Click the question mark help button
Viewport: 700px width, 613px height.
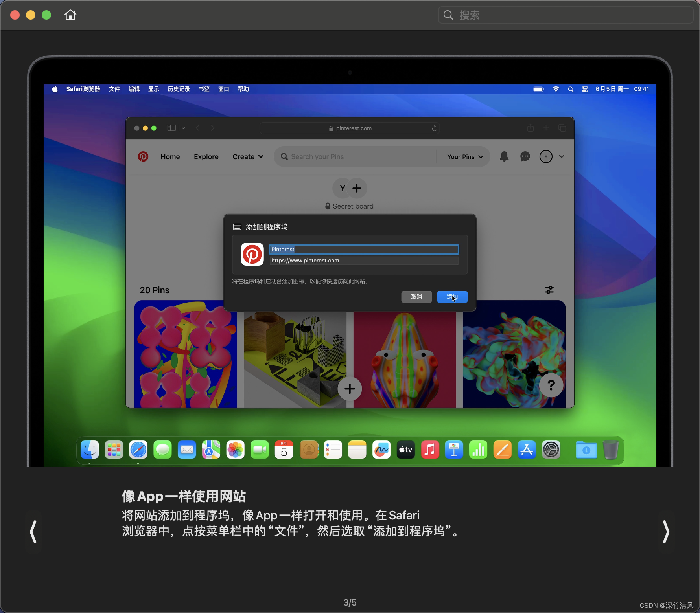(551, 385)
